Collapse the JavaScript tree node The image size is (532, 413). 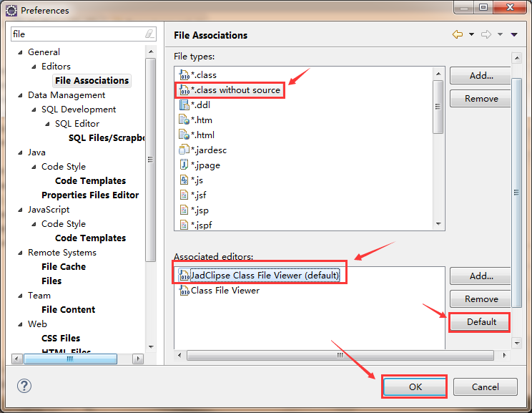click(x=20, y=210)
